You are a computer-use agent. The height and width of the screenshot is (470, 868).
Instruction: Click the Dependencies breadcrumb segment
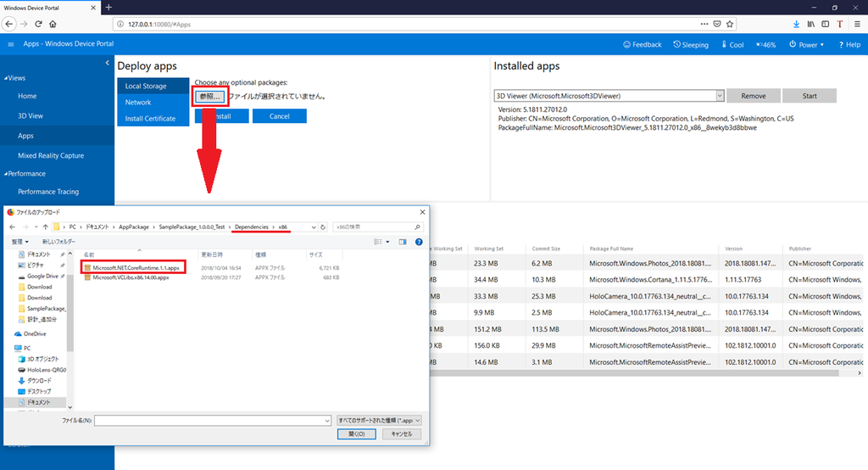(x=251, y=227)
